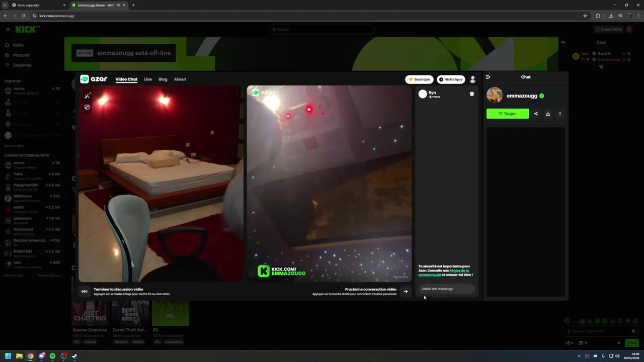Click the dice icon on the left video
The height and width of the screenshot is (362, 644).
(x=87, y=107)
